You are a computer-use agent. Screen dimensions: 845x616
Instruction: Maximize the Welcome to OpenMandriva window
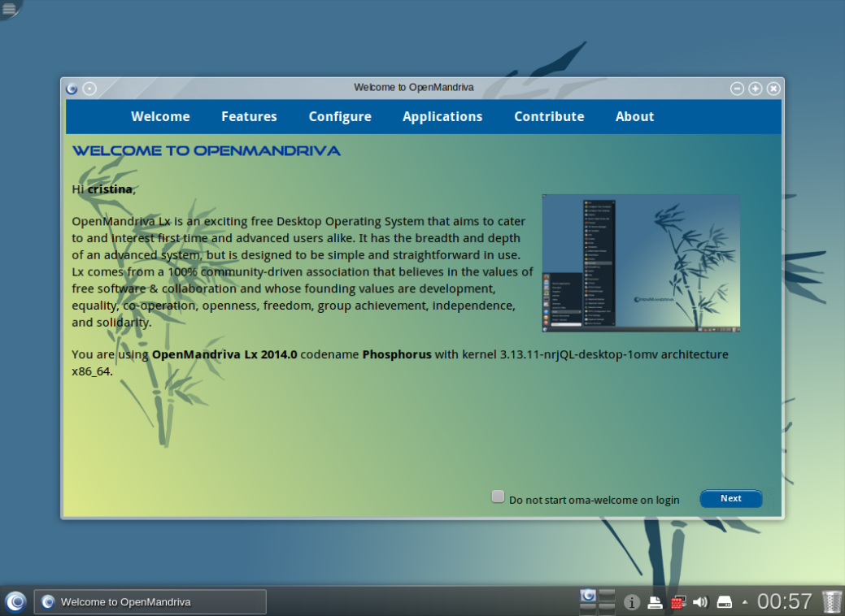pyautogui.click(x=756, y=89)
